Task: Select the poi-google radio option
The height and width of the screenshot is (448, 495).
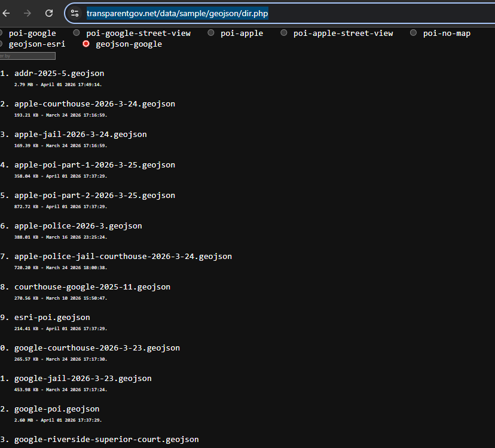Action: 2,33
